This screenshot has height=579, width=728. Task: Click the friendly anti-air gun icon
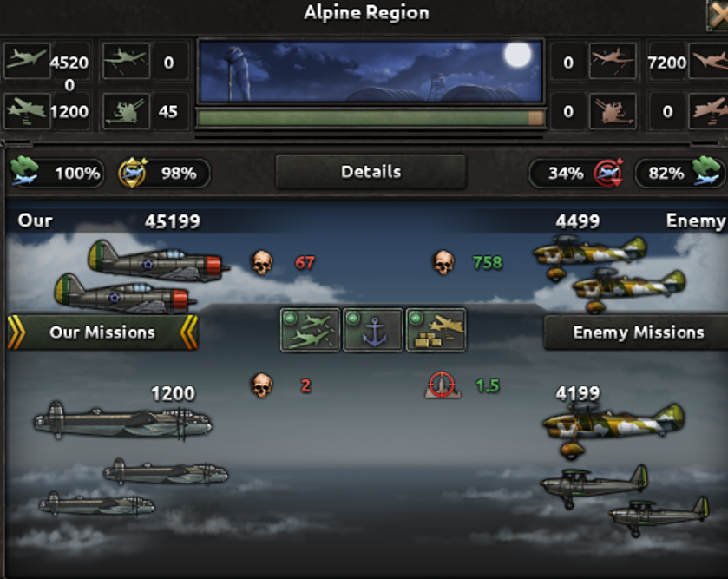point(127,111)
